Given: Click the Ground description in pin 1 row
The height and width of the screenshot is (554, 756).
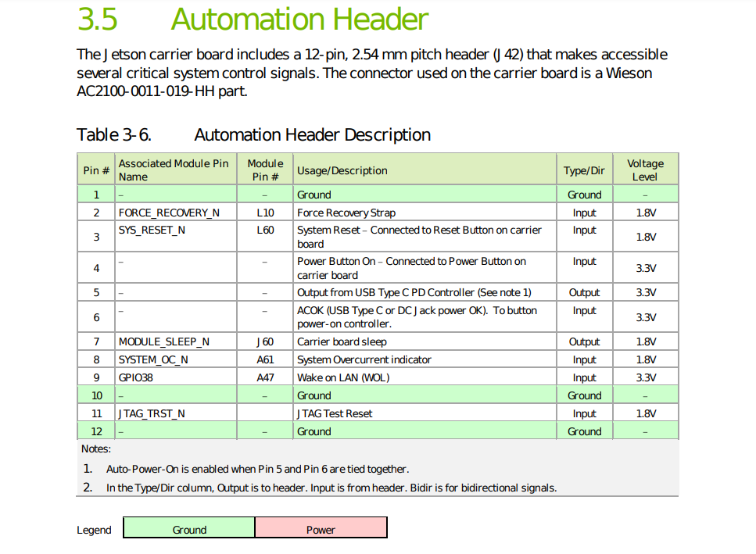Looking at the screenshot, I should tap(314, 195).
